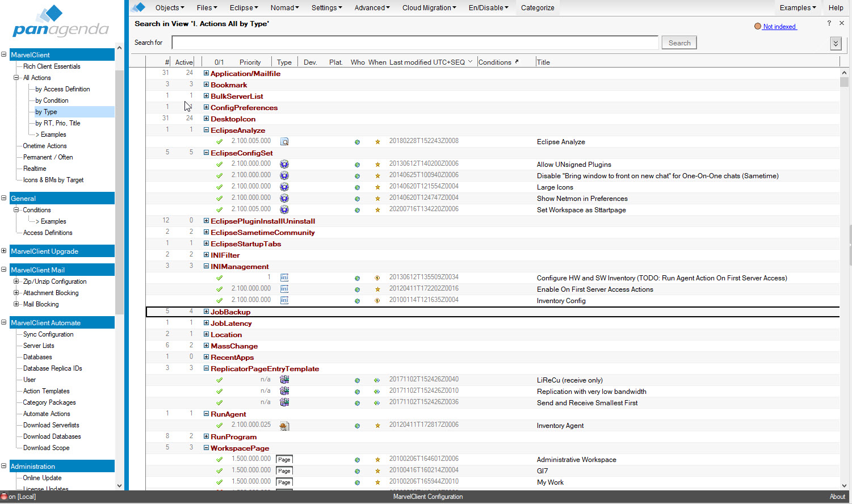Image resolution: width=852 pixels, height=504 pixels.
Task: Click Page icon in GI7 row
Action: pyautogui.click(x=284, y=471)
